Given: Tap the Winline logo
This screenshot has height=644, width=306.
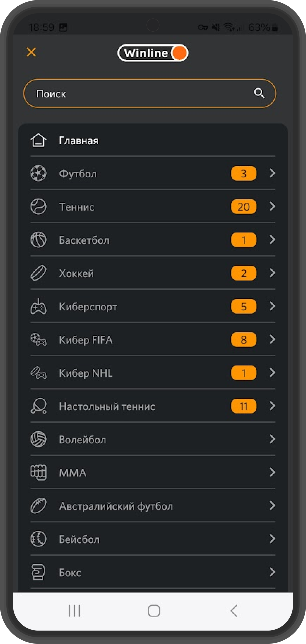Looking at the screenshot, I should click(x=153, y=53).
